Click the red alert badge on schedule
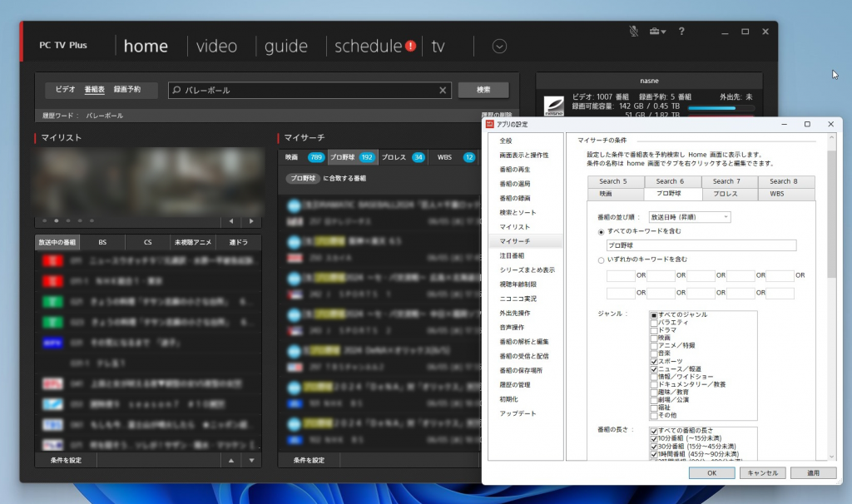Screen dimensions: 852x504 tap(411, 47)
